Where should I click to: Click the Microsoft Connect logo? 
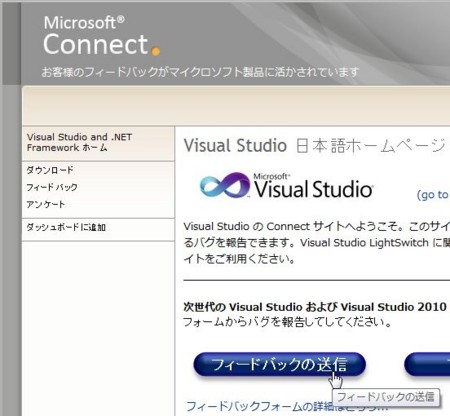tap(101, 36)
